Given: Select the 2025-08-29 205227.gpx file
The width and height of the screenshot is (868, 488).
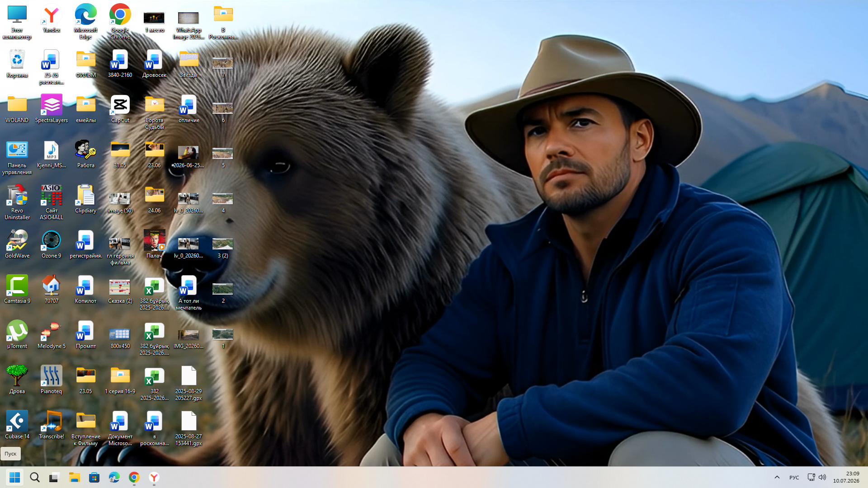Looking at the screenshot, I should tap(189, 383).
